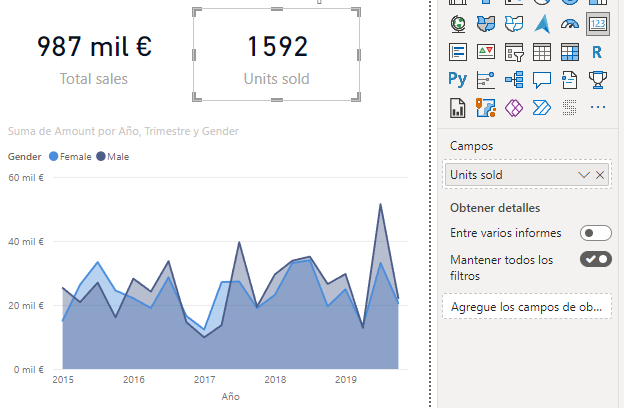The height and width of the screenshot is (408, 624).
Task: Turn off 'Mantener todos los filtros' toggle
Action: (x=595, y=260)
